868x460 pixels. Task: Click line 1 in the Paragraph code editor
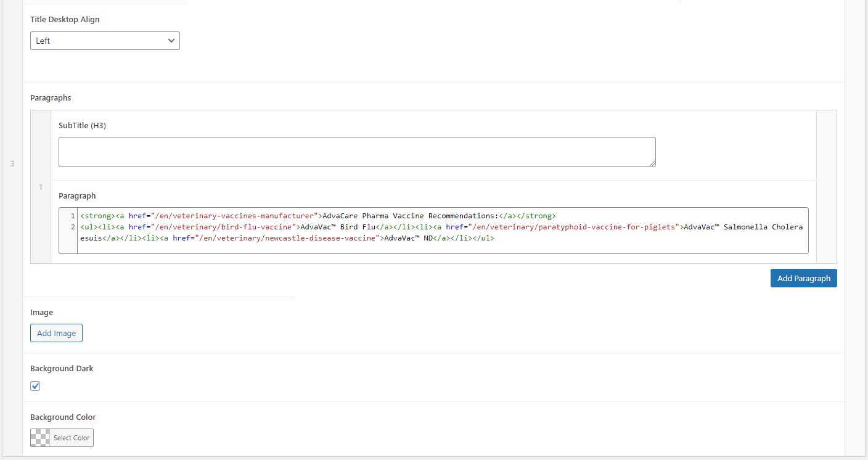[x=443, y=216]
